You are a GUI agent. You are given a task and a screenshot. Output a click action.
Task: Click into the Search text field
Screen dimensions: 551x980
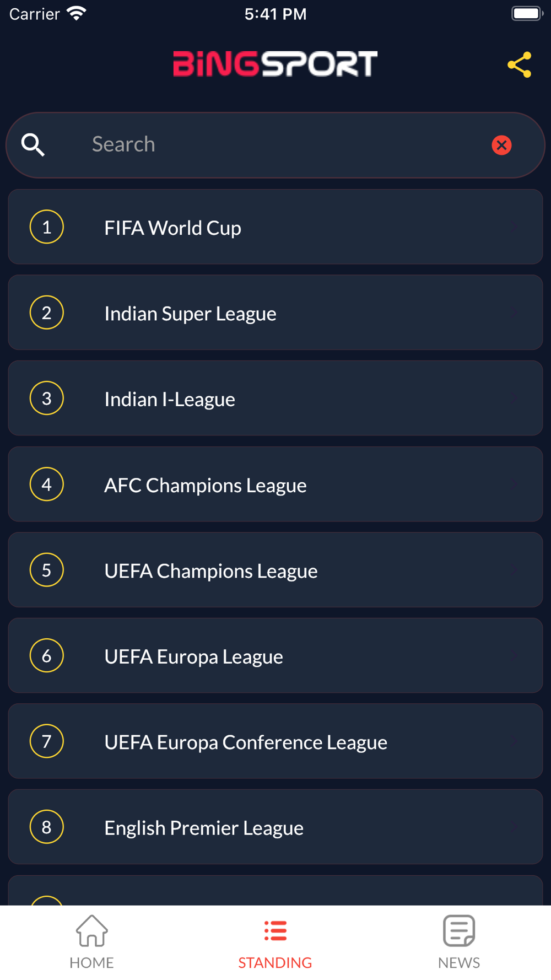275,144
